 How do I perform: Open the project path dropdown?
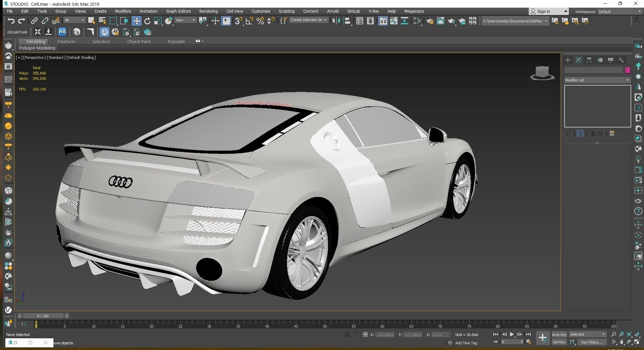coord(515,21)
